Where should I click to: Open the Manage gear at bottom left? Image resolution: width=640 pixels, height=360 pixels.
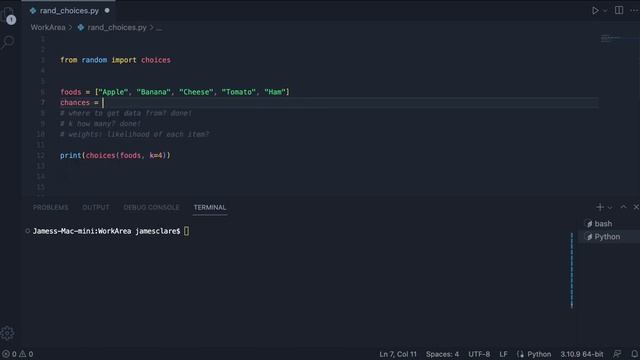[7, 333]
